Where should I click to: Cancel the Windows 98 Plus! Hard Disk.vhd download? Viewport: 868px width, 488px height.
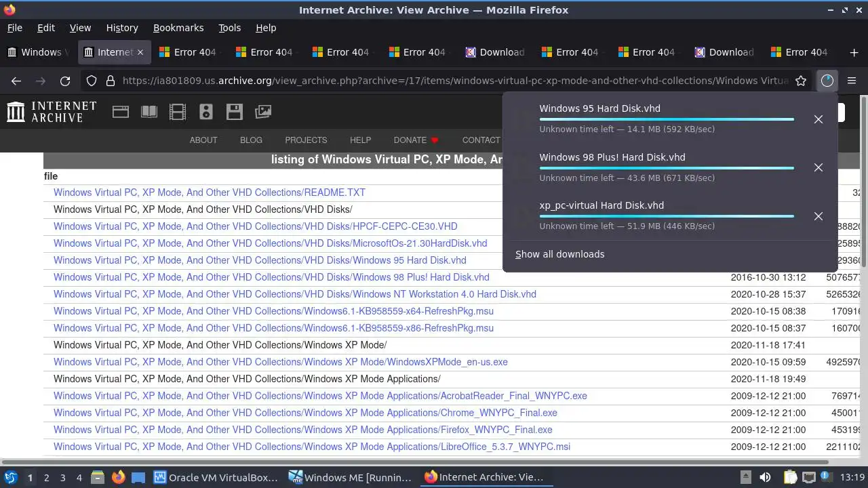[x=818, y=167]
